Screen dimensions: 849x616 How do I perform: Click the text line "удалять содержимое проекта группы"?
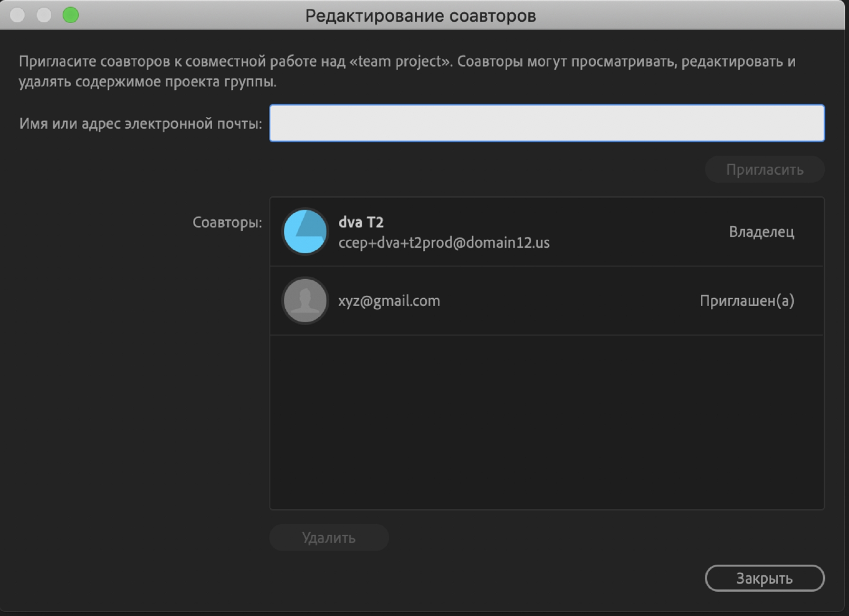[x=147, y=82]
